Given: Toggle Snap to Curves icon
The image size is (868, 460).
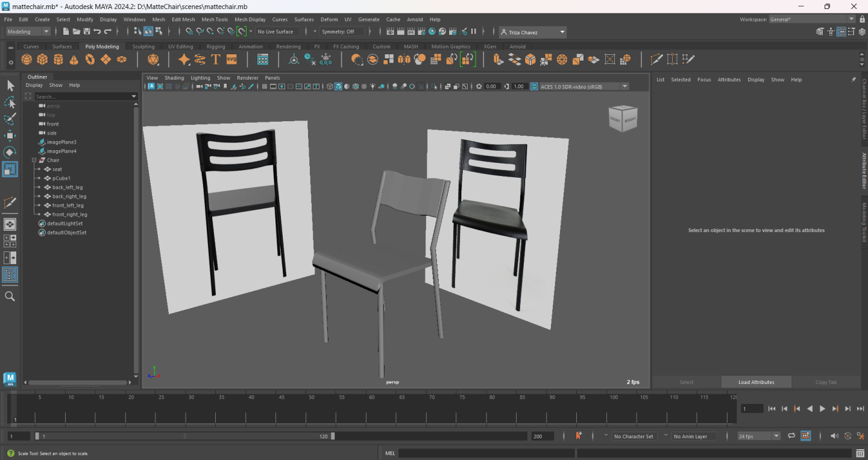Looking at the screenshot, I should [200, 31].
